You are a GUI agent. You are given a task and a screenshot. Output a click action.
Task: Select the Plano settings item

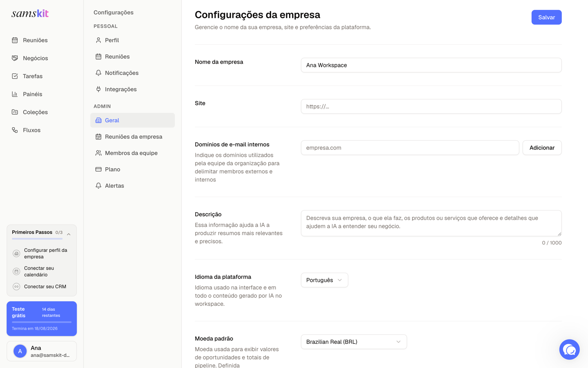(x=132, y=169)
